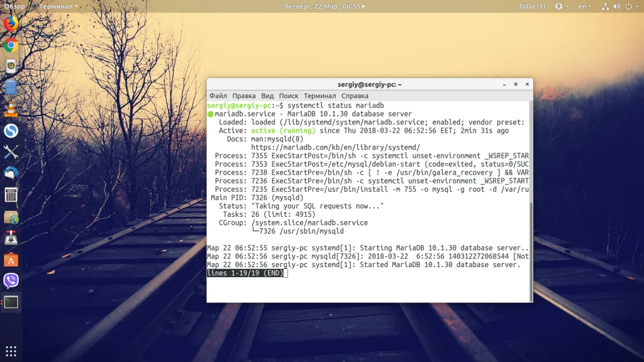Open the system tools wrench icon
The image size is (644, 362).
(x=11, y=152)
